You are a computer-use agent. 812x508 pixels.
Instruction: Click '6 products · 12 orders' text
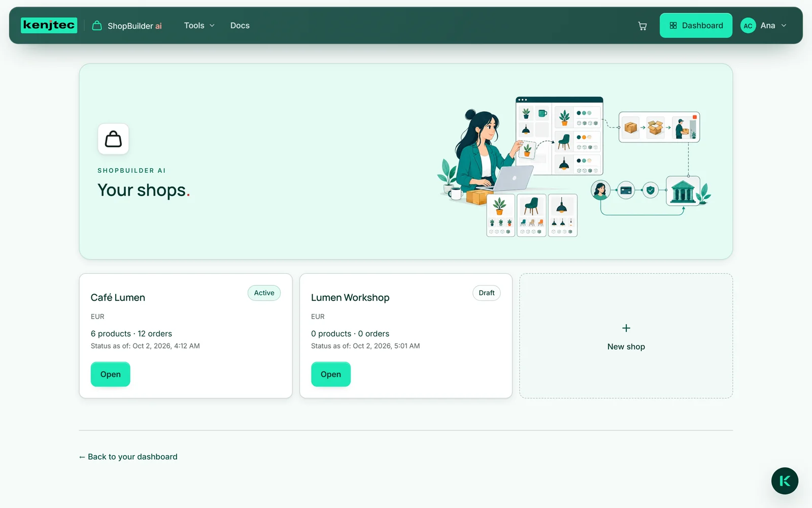pos(131,334)
